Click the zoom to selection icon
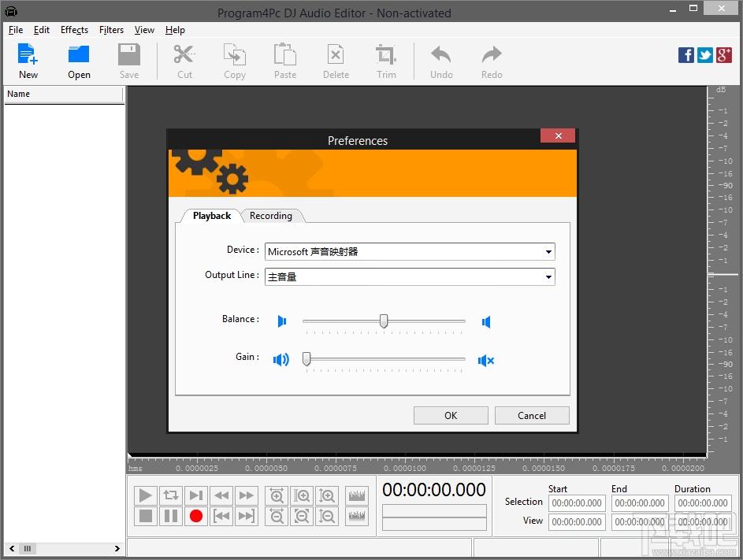 point(302,495)
